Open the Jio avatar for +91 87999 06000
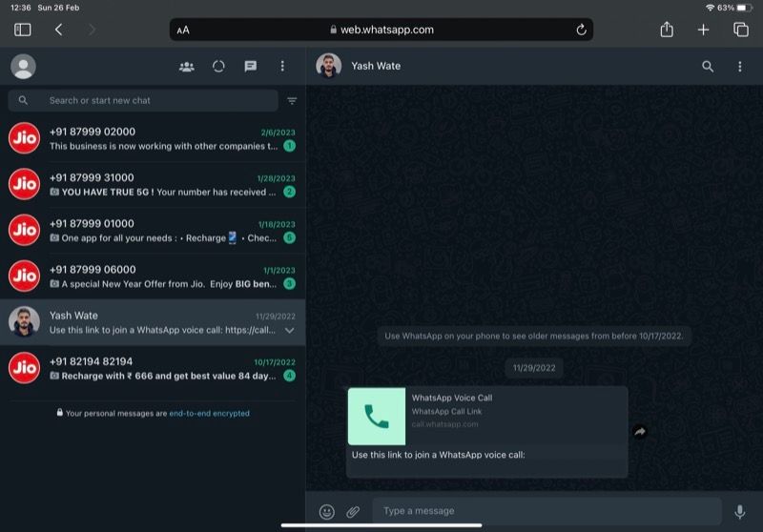Image resolution: width=763 pixels, height=532 pixels. (x=24, y=276)
